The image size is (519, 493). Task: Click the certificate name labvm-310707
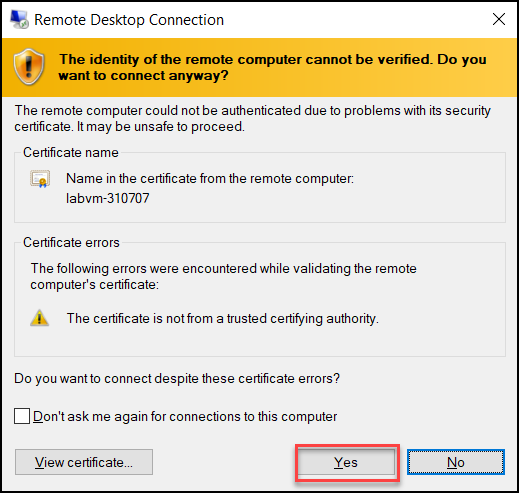pyautogui.click(x=108, y=198)
